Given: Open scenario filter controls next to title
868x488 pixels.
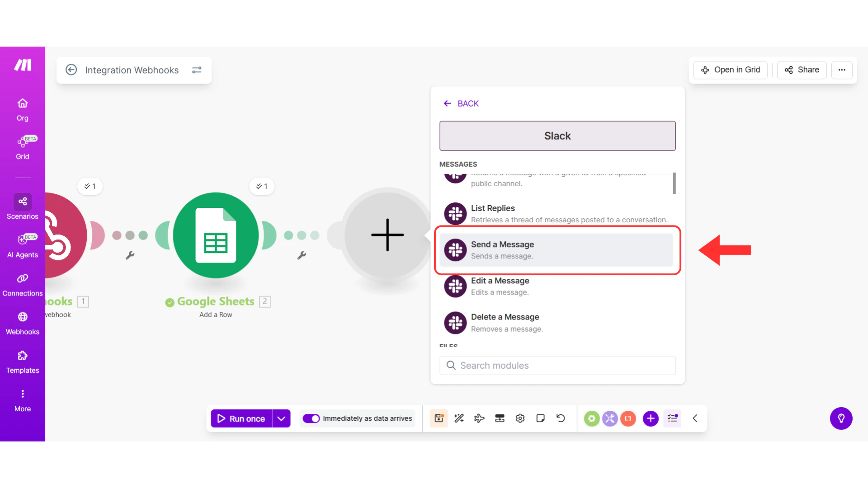Looking at the screenshot, I should (197, 70).
